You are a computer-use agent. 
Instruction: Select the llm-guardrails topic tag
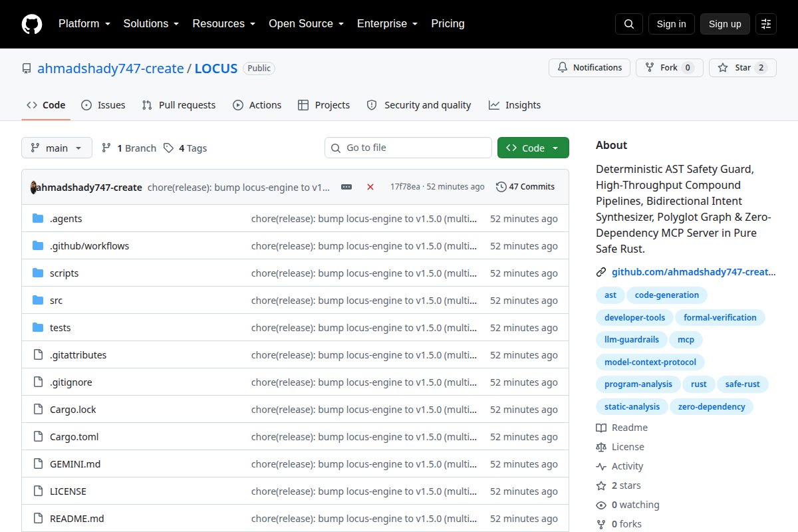[632, 340]
